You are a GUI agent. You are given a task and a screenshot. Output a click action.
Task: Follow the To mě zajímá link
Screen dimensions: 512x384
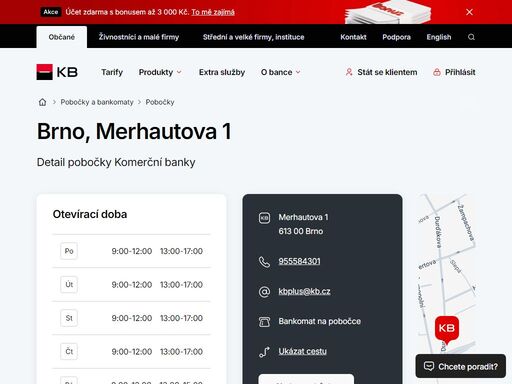tap(213, 12)
